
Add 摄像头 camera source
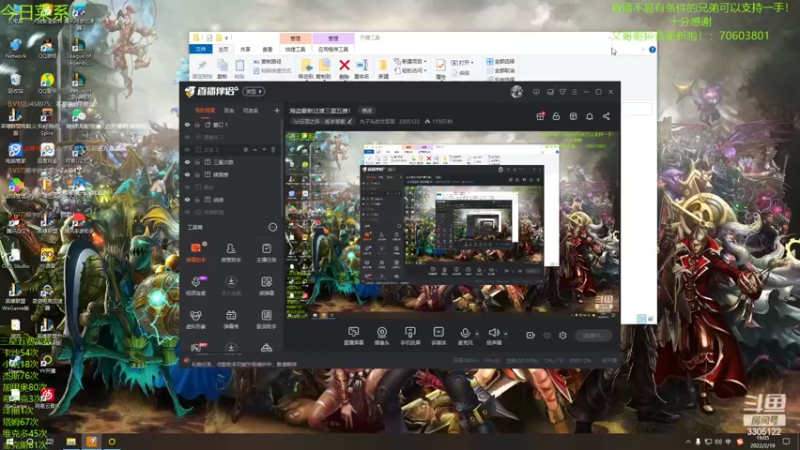click(382, 336)
